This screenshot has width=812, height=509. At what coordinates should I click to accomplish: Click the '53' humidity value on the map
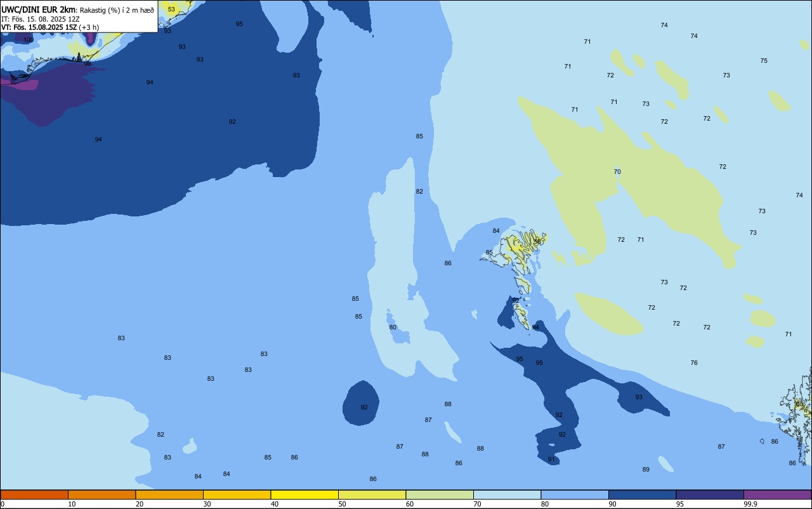171,10
